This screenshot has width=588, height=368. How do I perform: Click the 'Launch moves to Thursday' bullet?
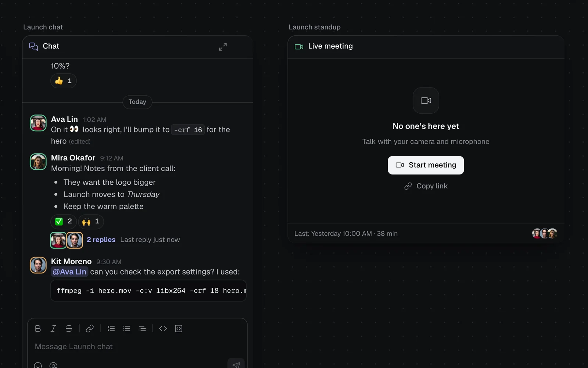[x=111, y=194]
